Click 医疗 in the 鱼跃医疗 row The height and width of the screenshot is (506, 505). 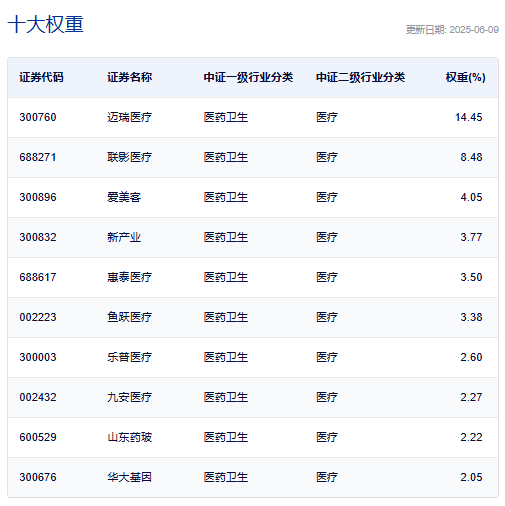point(327,317)
